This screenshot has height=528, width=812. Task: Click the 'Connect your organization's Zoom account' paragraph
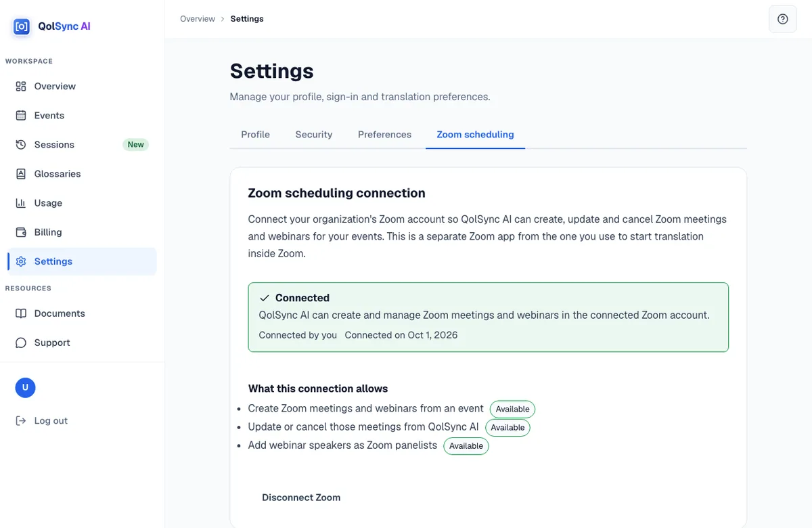[487, 236]
